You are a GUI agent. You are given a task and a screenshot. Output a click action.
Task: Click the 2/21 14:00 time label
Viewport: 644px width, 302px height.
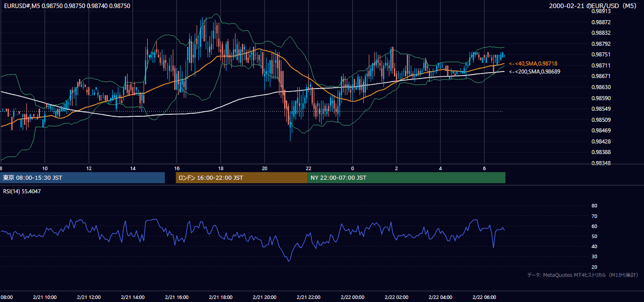point(133,297)
